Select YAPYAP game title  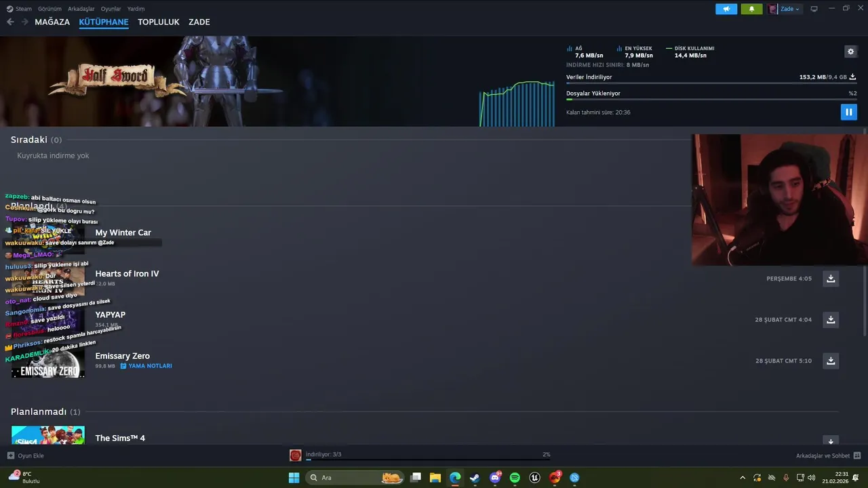(x=111, y=314)
